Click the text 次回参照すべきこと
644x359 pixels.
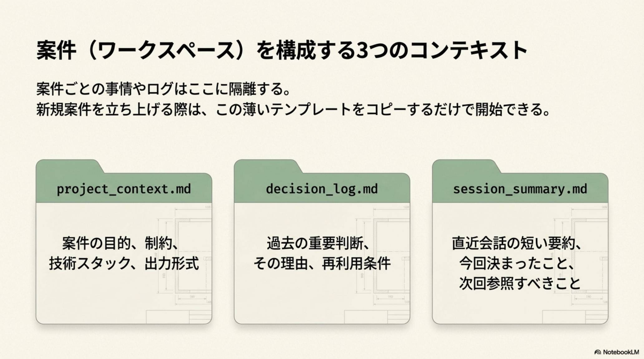point(520,284)
